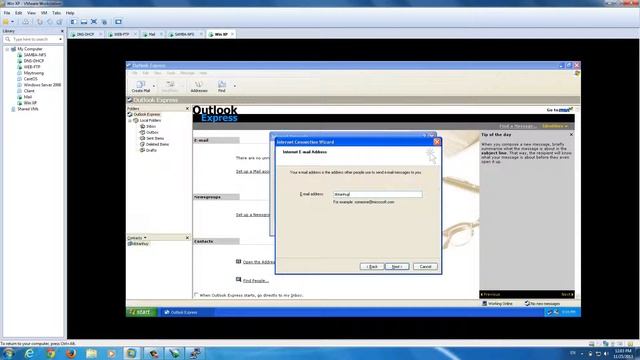
Task: Open the library search dropdown arrow
Action: pos(60,39)
